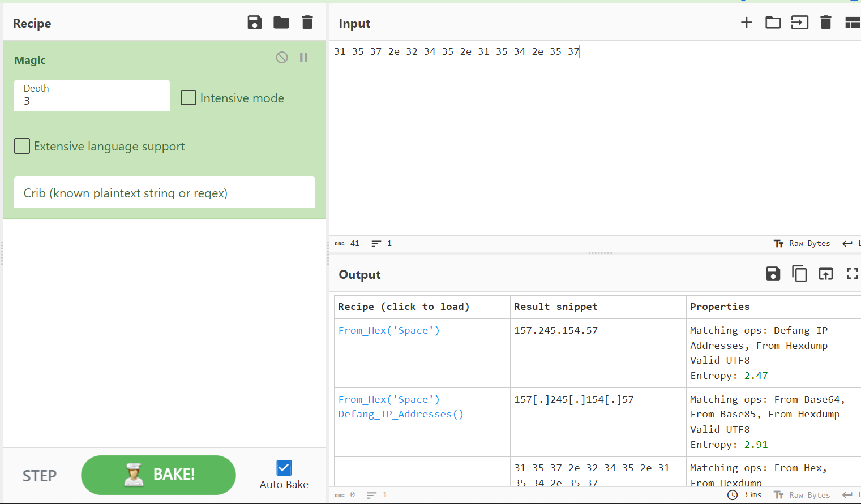Enable Extensive language support
Image resolution: width=861 pixels, height=504 pixels.
pyautogui.click(x=22, y=146)
